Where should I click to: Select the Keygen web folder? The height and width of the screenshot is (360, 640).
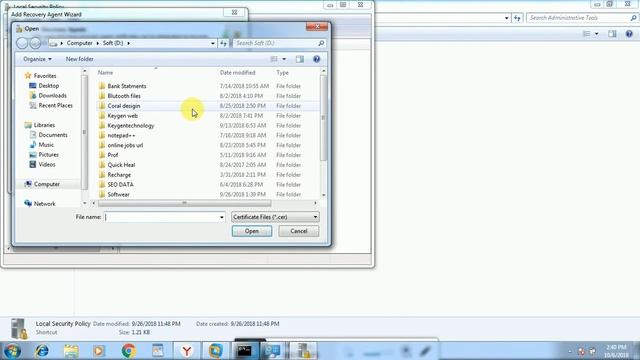(x=122, y=116)
